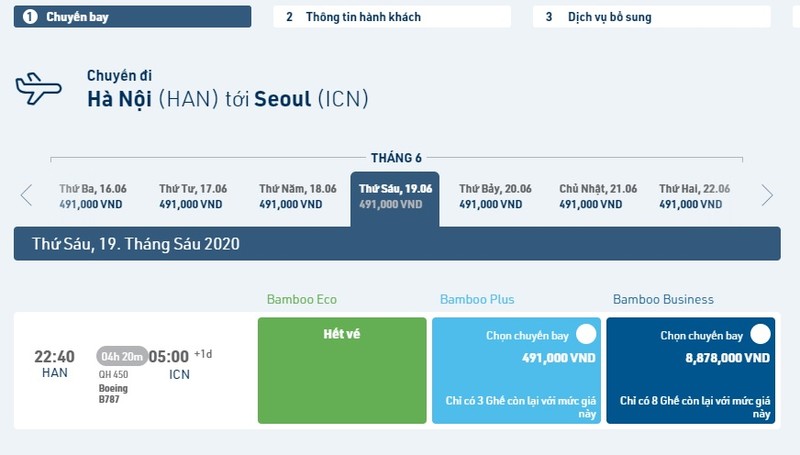Image resolution: width=800 pixels, height=455 pixels.
Task: Select Bamboo Plus fare radio button
Action: [x=586, y=334]
